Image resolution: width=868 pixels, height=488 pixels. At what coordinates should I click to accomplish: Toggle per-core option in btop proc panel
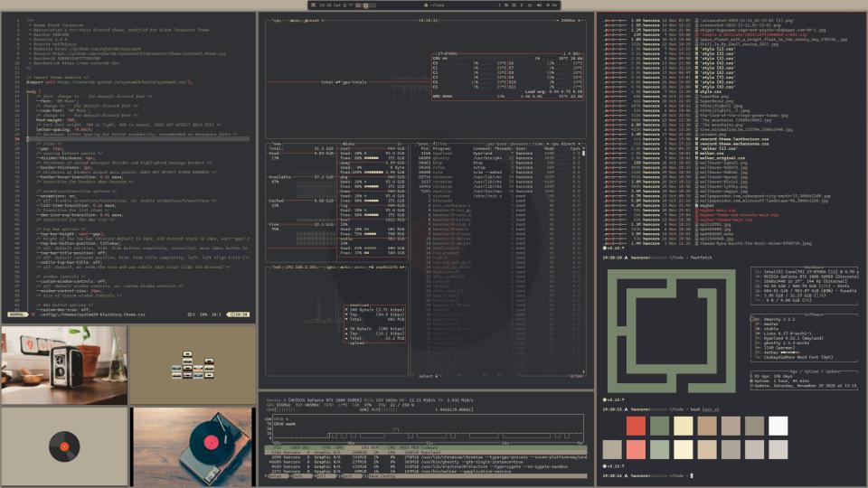click(x=495, y=143)
